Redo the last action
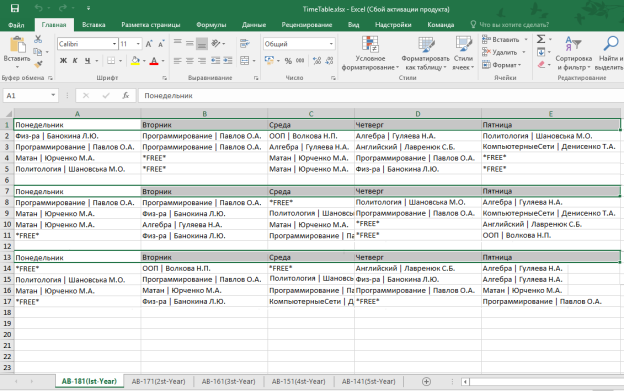The image size is (624, 391). click(x=62, y=8)
